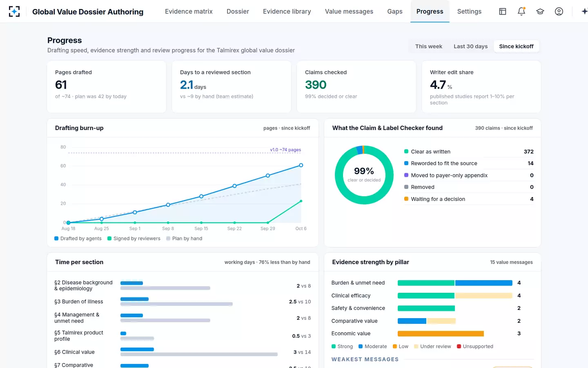Open notifications bell
Viewport: 588px width, 368px height.
point(521,11)
